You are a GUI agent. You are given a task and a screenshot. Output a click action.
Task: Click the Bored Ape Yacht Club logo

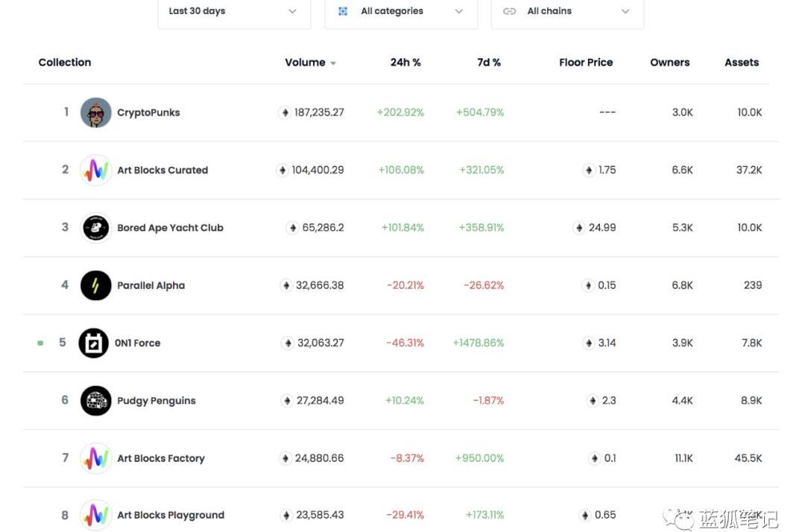[x=95, y=228]
